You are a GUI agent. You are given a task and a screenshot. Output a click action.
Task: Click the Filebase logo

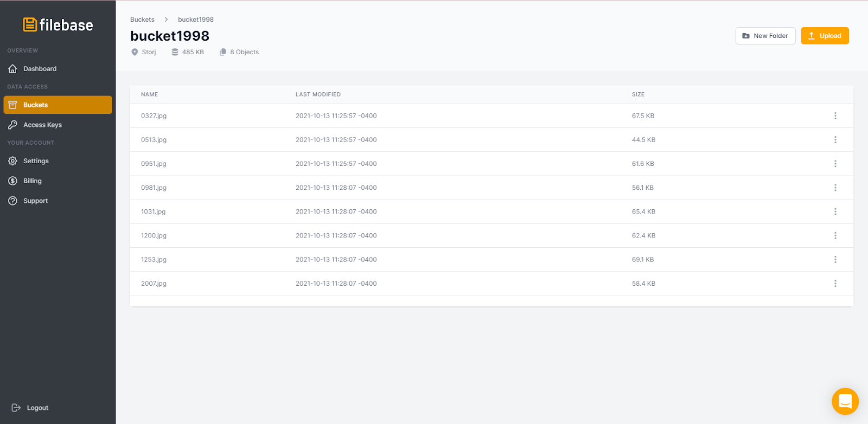58,25
